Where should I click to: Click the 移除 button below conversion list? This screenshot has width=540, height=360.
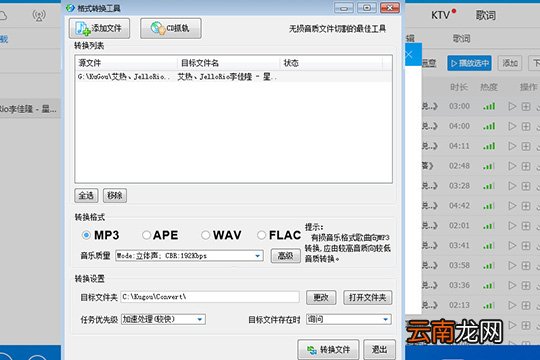tap(115, 195)
